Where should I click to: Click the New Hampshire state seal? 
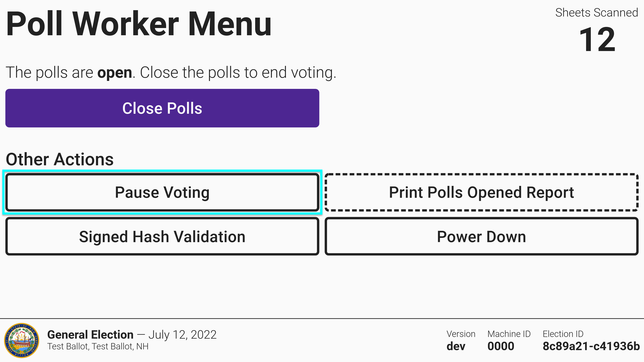tap(22, 340)
